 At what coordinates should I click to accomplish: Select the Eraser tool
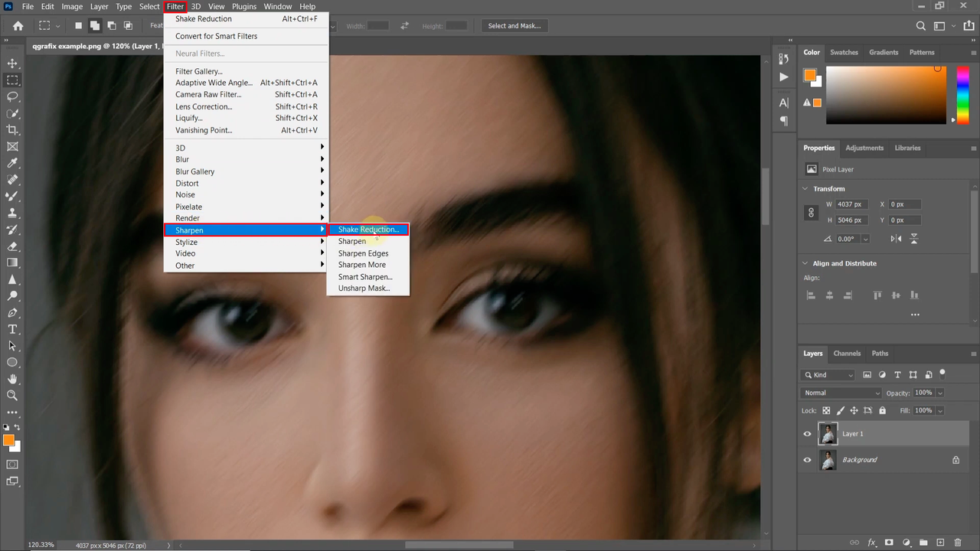click(x=12, y=246)
